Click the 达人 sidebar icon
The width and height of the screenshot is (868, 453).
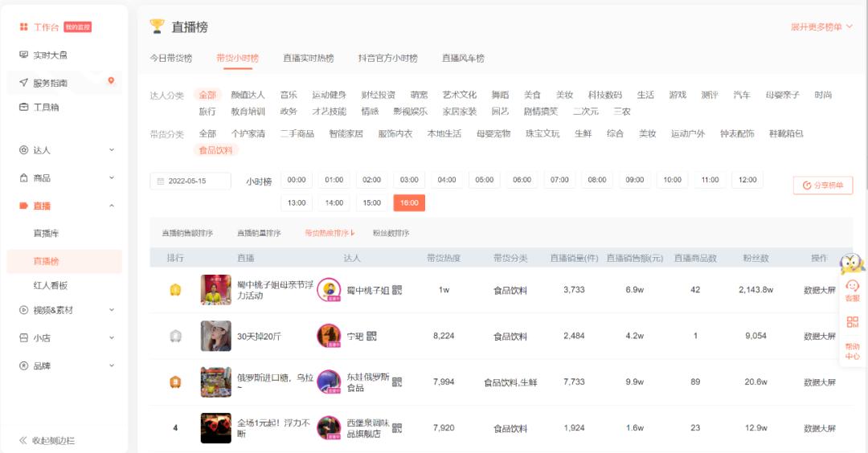coord(24,150)
